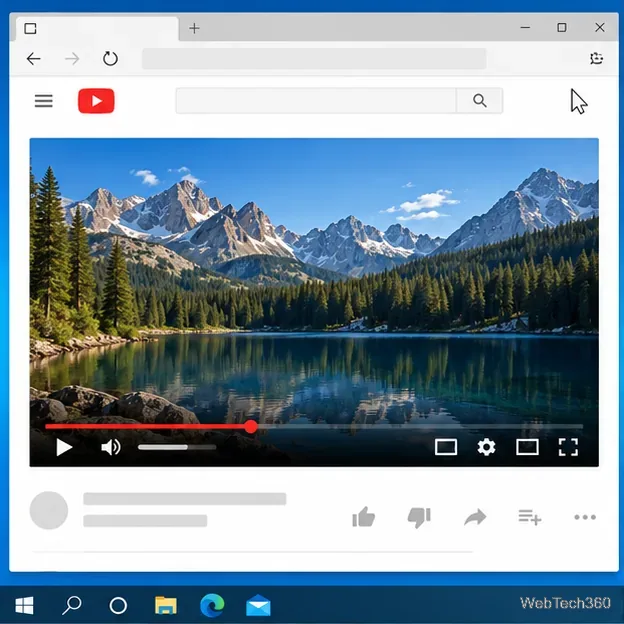Click the browser address bar
This screenshot has width=624, height=624.
314,59
